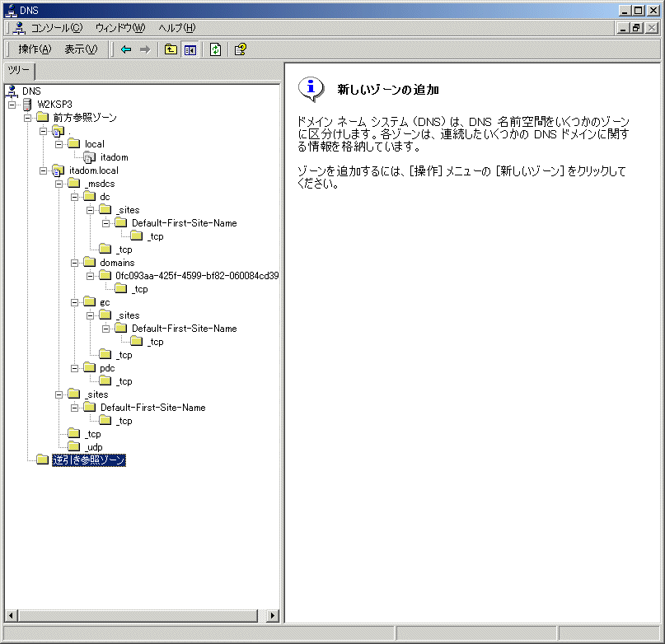Collapse the W2KSP3 server node
The image size is (665, 644).
(12, 105)
